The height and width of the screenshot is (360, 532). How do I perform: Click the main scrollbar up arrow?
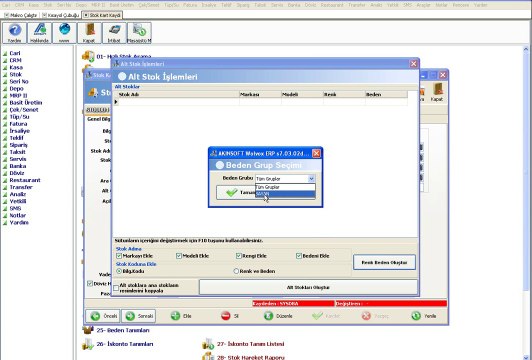click(x=526, y=50)
